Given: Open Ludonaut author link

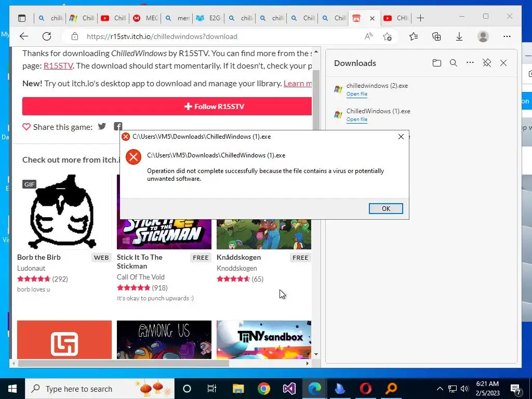Looking at the screenshot, I should click(31, 268).
